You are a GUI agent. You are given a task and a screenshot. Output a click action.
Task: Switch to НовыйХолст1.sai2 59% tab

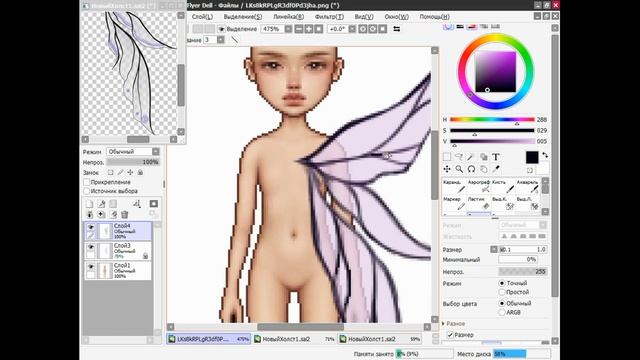point(380,339)
